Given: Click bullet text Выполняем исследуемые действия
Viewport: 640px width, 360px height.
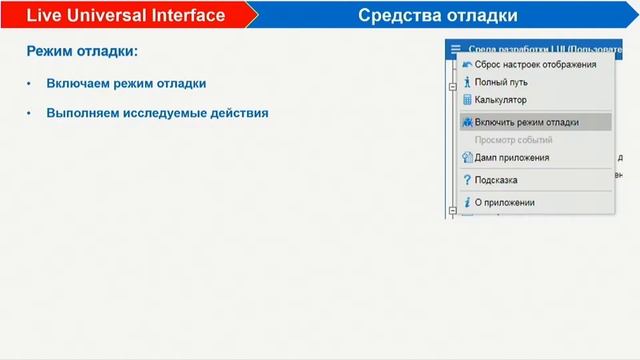Looking at the screenshot, I should [158, 113].
